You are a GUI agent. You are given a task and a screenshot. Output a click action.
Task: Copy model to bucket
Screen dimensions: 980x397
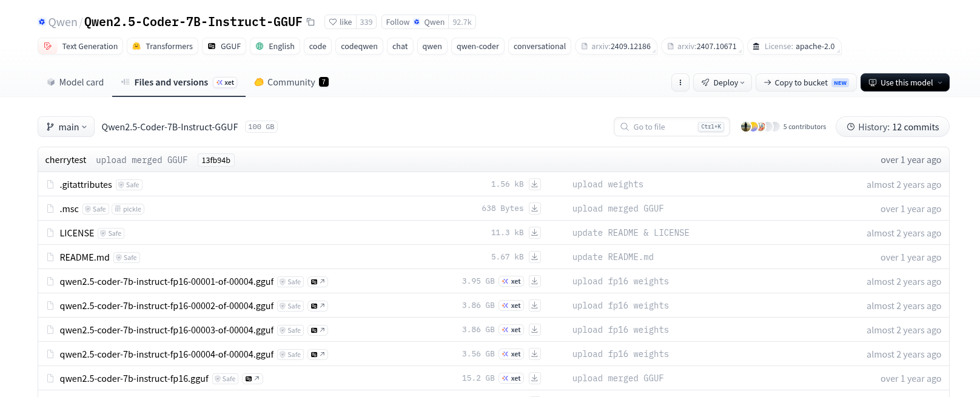(x=806, y=82)
